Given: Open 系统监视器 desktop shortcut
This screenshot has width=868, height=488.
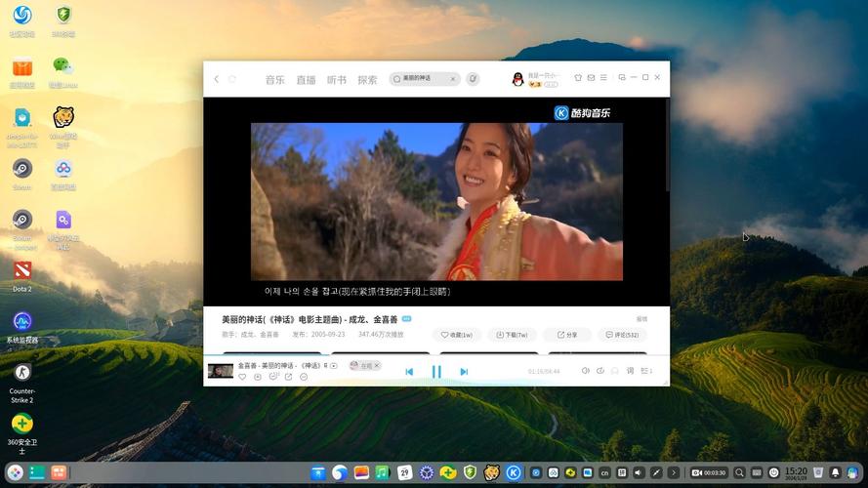Looking at the screenshot, I should tap(22, 328).
